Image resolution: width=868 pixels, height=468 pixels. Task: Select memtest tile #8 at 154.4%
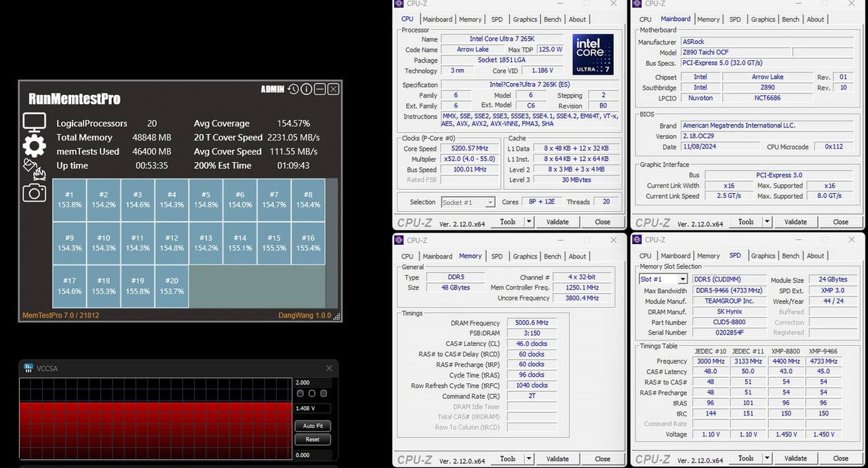[x=308, y=199]
